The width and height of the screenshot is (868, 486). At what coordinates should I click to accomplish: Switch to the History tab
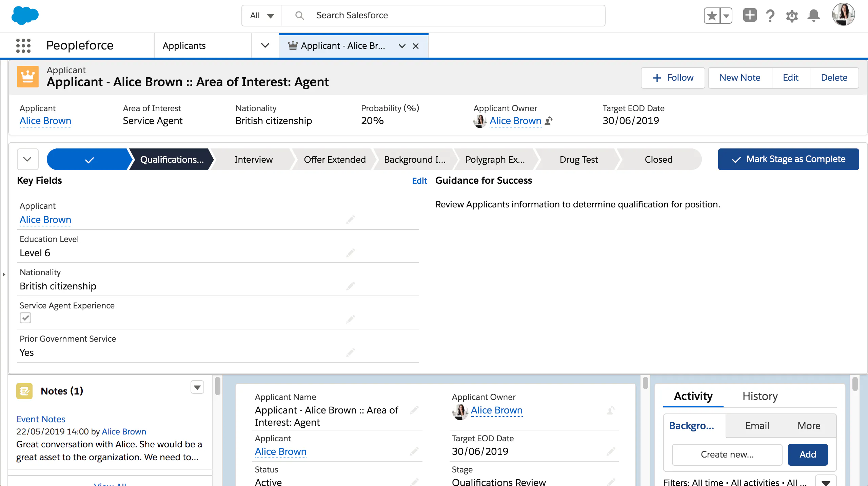coord(760,396)
